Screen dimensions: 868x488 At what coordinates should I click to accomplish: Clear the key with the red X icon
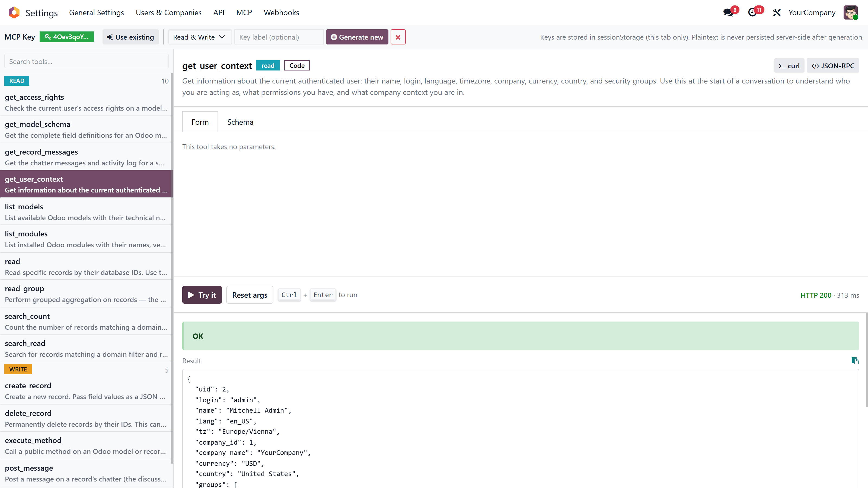point(398,37)
